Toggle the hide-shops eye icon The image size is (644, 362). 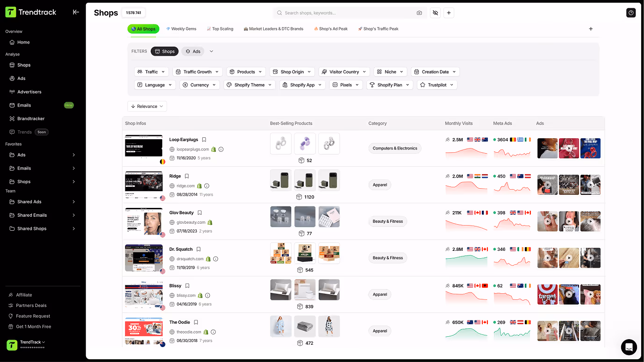pos(436,13)
